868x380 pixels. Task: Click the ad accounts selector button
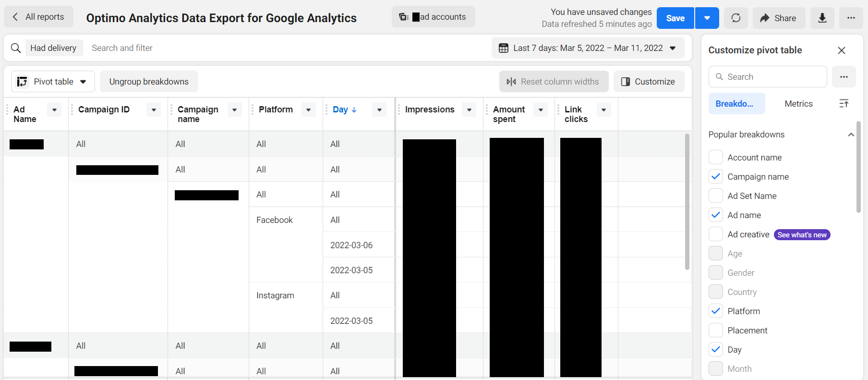(433, 17)
